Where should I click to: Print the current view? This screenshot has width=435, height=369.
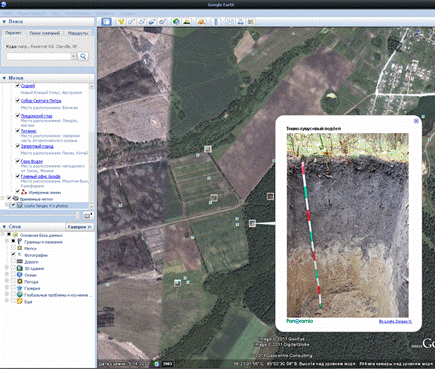(240, 22)
